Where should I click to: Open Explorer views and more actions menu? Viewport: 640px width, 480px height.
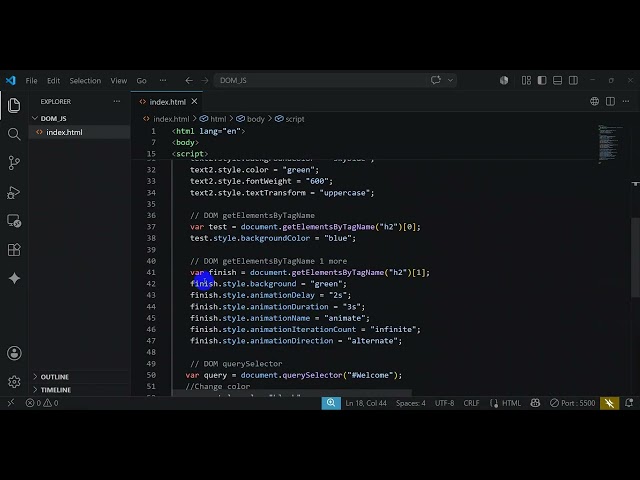[117, 101]
